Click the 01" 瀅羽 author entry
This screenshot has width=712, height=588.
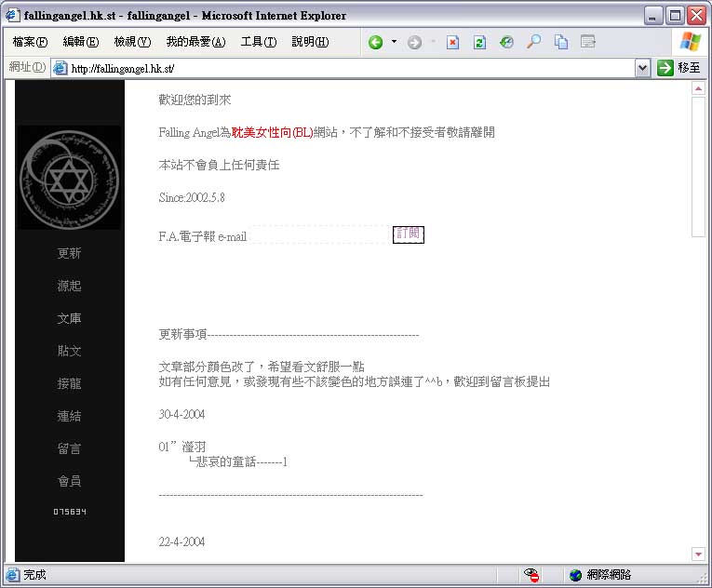[x=182, y=447]
